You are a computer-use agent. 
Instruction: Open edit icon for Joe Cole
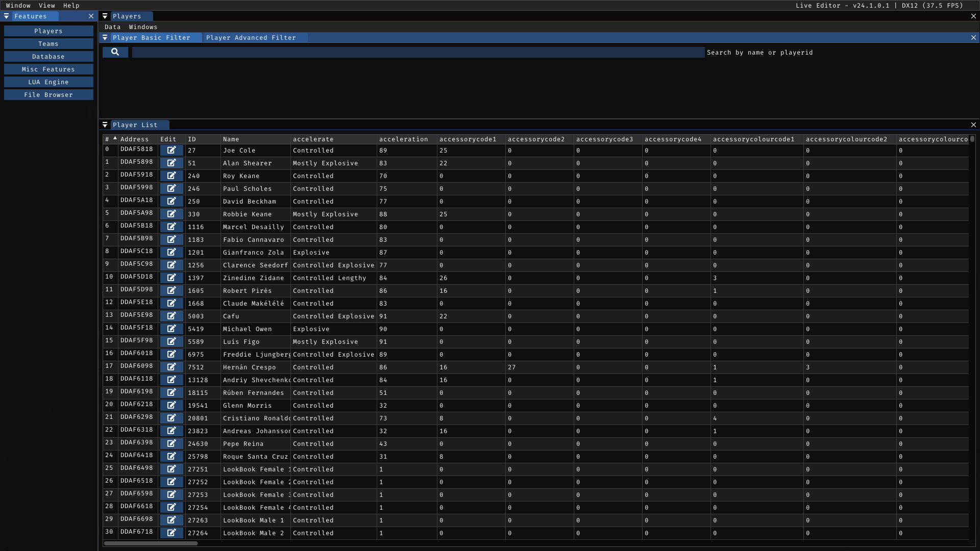pos(171,151)
